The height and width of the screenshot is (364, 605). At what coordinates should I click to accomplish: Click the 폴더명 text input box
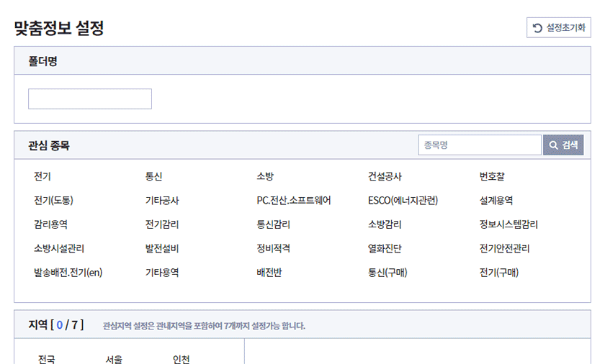90,99
